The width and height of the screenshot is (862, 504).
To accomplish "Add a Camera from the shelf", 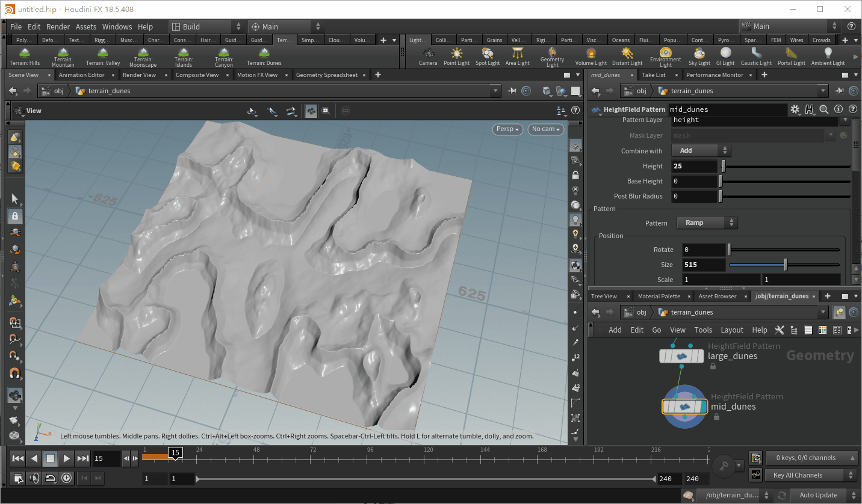I will [428, 57].
